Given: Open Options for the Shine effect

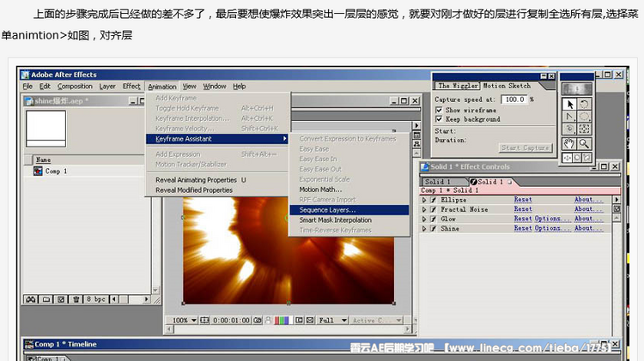Looking at the screenshot, I should (x=553, y=228).
